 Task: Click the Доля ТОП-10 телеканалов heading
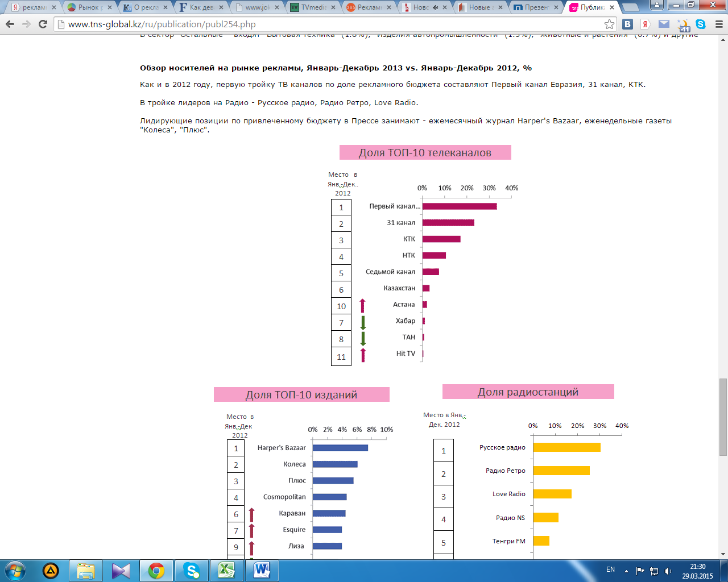point(425,152)
